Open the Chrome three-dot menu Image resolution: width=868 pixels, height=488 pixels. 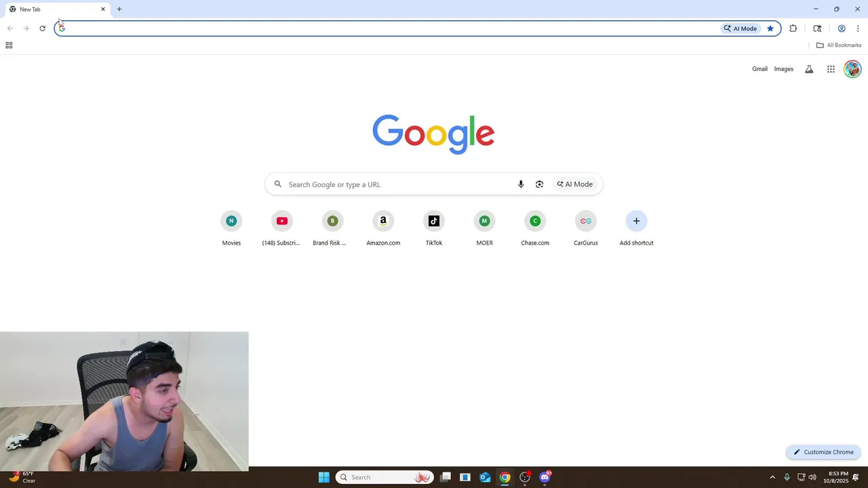858,28
